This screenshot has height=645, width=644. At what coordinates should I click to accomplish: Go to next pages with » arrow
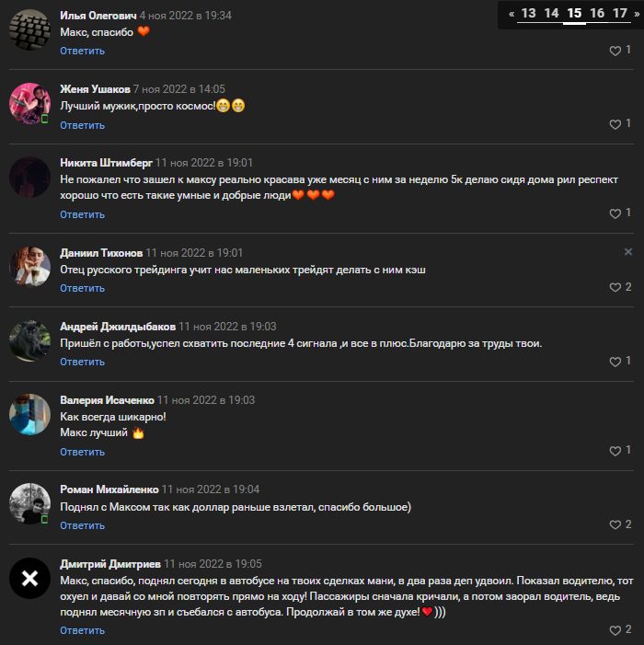click(x=637, y=14)
